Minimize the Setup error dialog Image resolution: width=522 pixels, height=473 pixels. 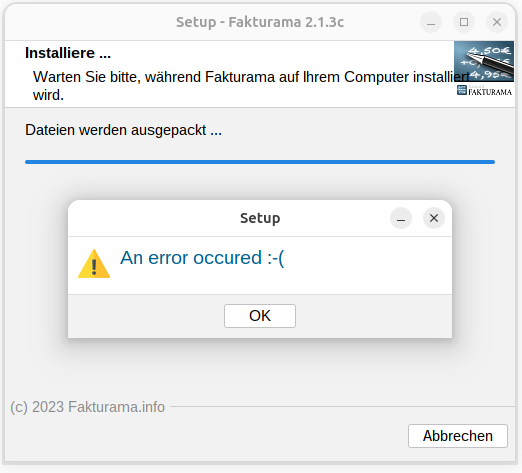[401, 218]
